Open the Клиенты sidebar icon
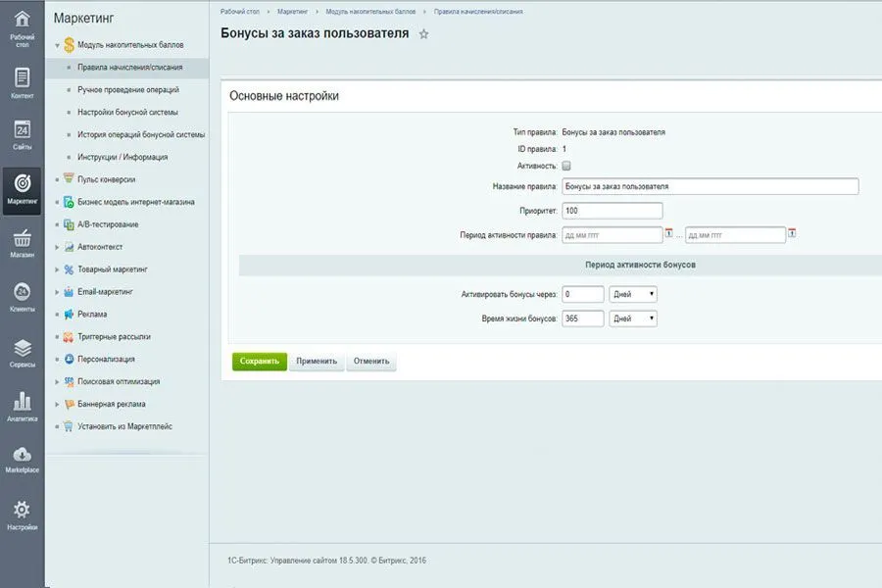This screenshot has width=882, height=588. click(x=22, y=294)
